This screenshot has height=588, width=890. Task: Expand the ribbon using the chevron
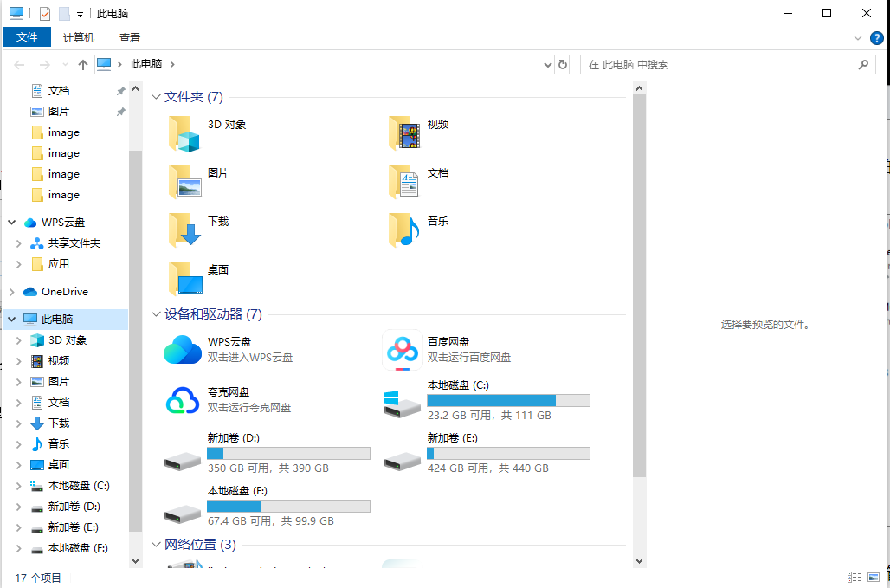[x=858, y=38]
